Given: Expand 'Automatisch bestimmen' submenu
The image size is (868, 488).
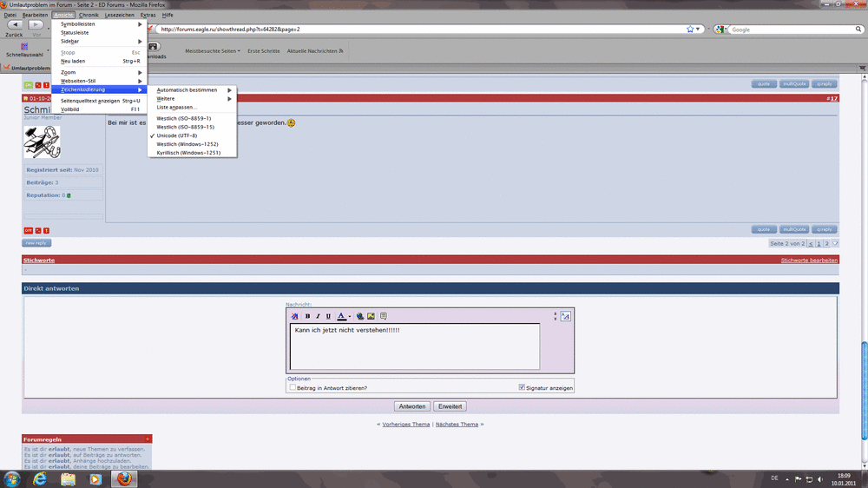Looking at the screenshot, I should [192, 89].
